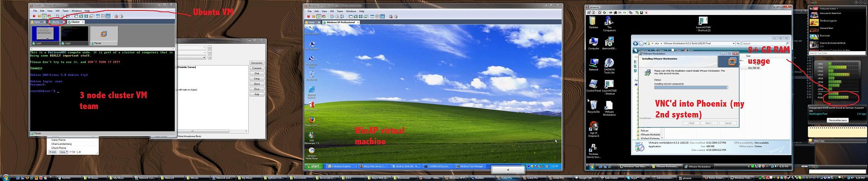Click Google Talk button on host taskbar
The image size is (868, 181).
pyautogui.click(x=586, y=178)
